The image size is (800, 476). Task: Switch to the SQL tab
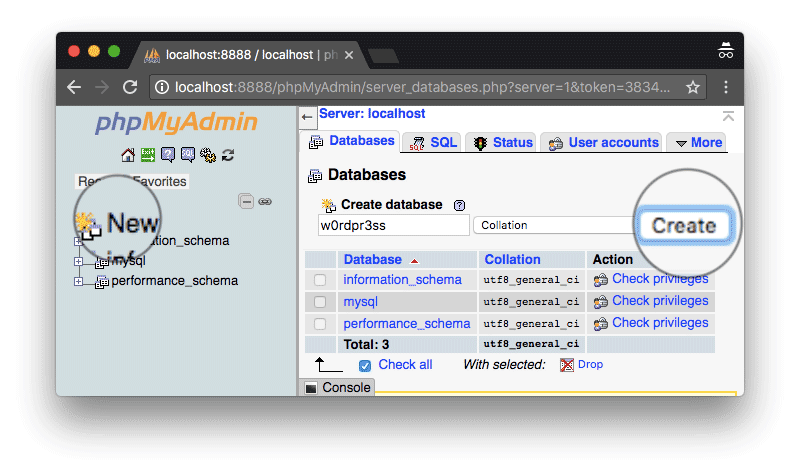[433, 142]
